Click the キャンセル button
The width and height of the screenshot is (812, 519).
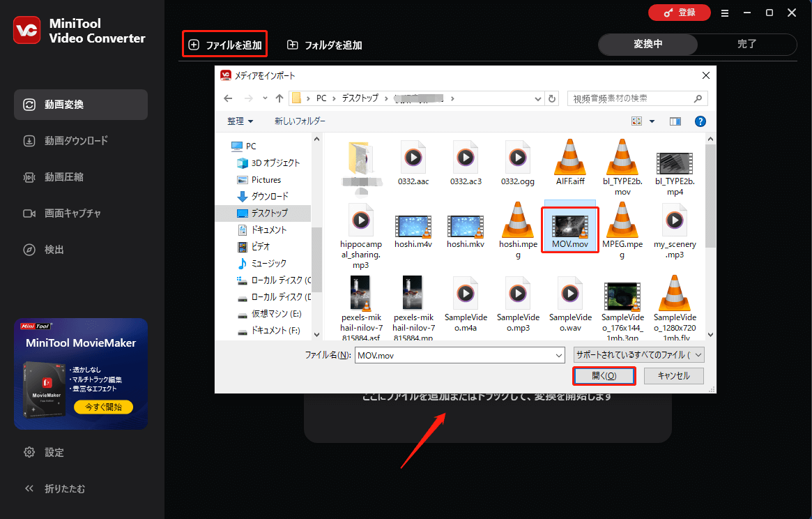click(x=674, y=376)
